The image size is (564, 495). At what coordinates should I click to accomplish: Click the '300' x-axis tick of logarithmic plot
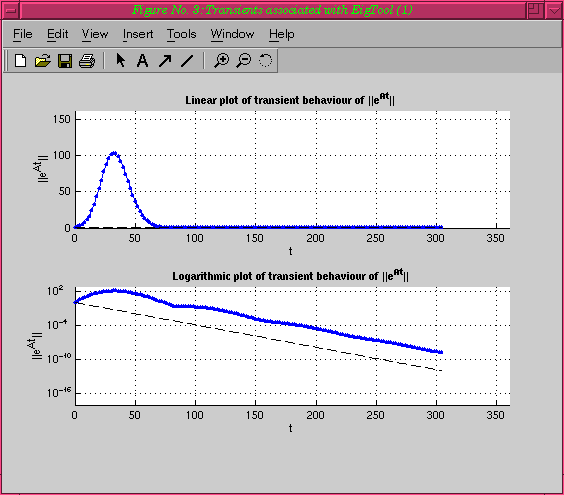pyautogui.click(x=435, y=415)
